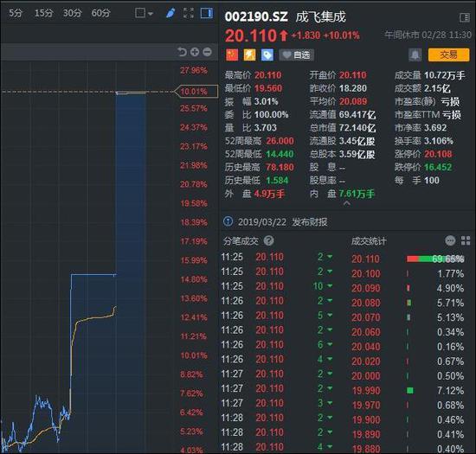The height and width of the screenshot is (454, 476).
Task: Open the price alert bell icon
Action: [415, 54]
